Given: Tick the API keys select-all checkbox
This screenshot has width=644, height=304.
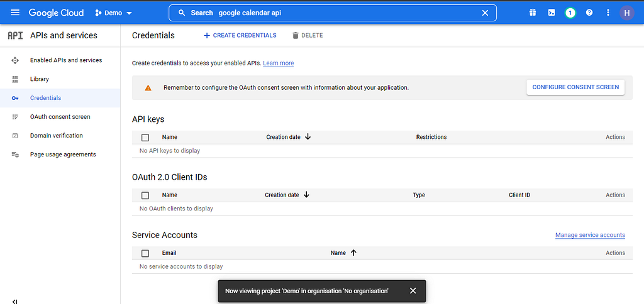Looking at the screenshot, I should click(x=145, y=138).
